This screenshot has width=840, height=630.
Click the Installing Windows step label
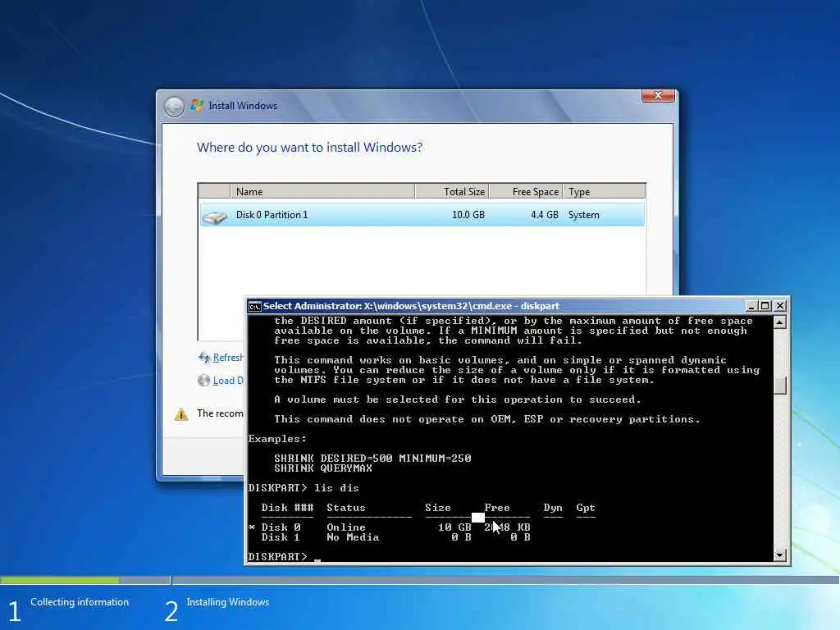pyautogui.click(x=228, y=602)
